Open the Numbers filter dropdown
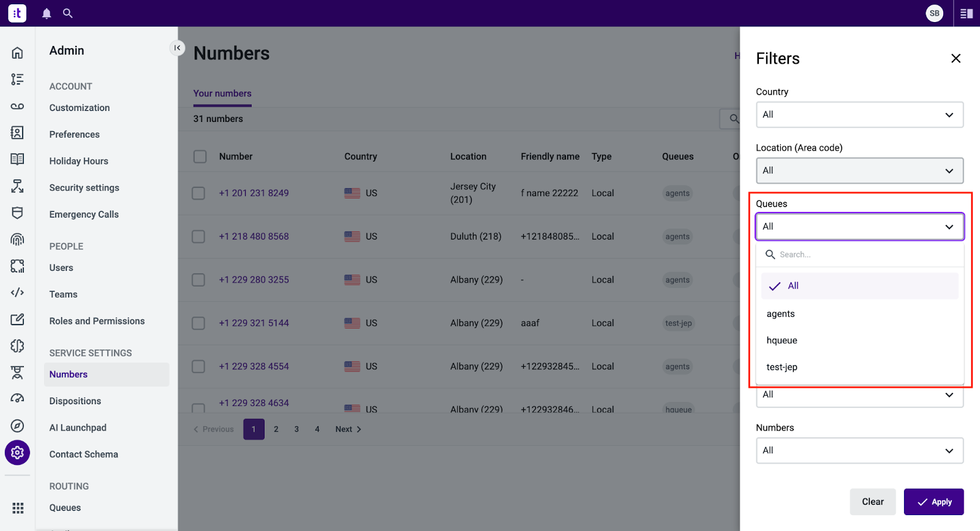 coord(859,450)
